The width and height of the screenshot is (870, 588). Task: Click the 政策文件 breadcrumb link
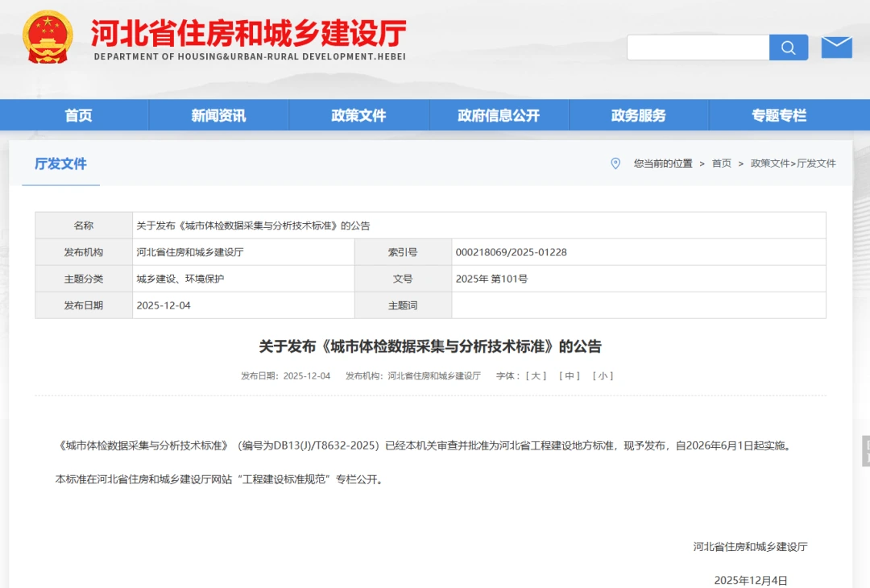coord(769,163)
